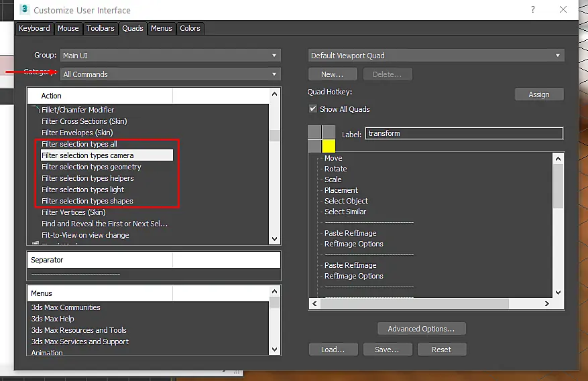Switch to the Keyboard tab

point(34,28)
